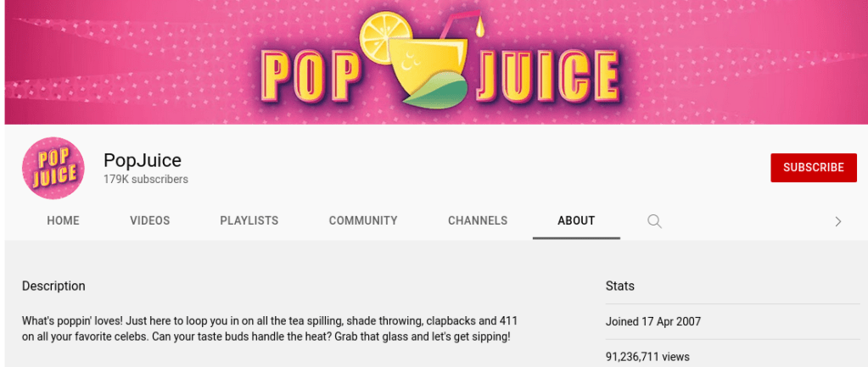This screenshot has width=868, height=367.
Task: Click the 179K subscribers count
Action: click(146, 180)
